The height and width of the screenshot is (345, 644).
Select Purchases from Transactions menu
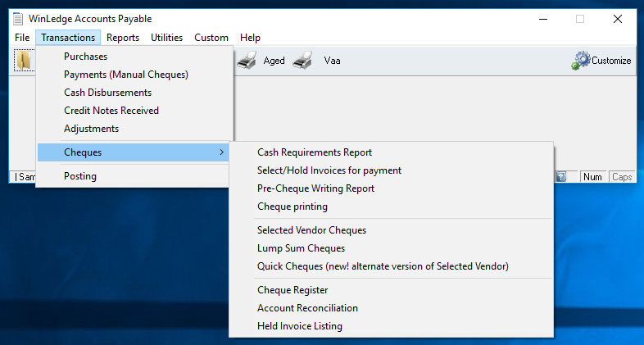pyautogui.click(x=86, y=57)
